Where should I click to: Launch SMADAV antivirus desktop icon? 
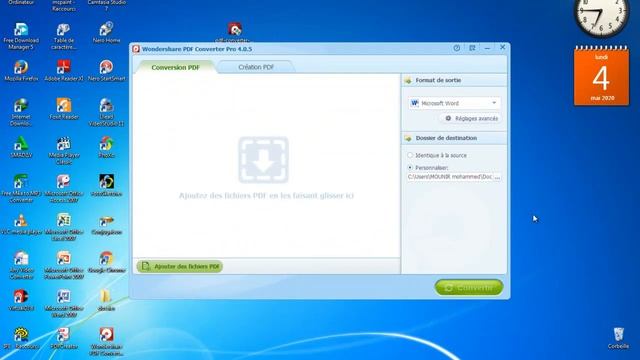tap(21, 147)
